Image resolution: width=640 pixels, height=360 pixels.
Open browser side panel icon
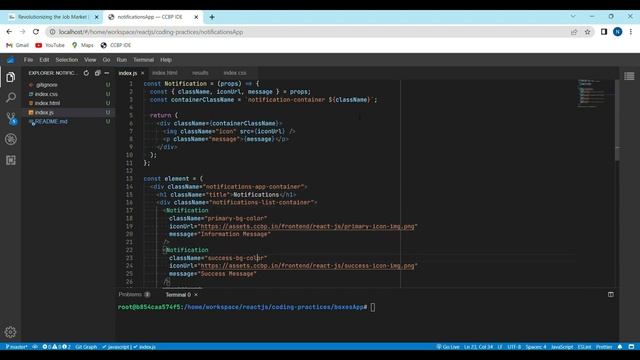pos(604,32)
